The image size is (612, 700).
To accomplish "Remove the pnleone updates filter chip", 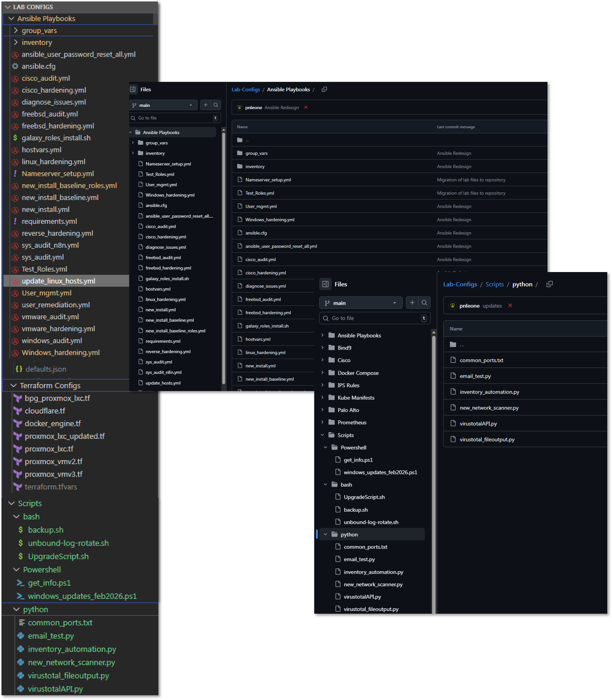I will pyautogui.click(x=510, y=306).
